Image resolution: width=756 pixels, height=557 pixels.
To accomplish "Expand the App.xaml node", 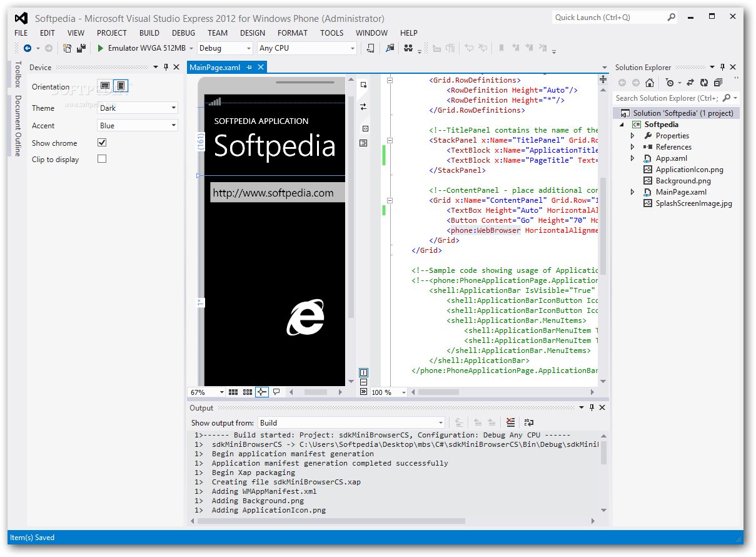I will click(632, 158).
